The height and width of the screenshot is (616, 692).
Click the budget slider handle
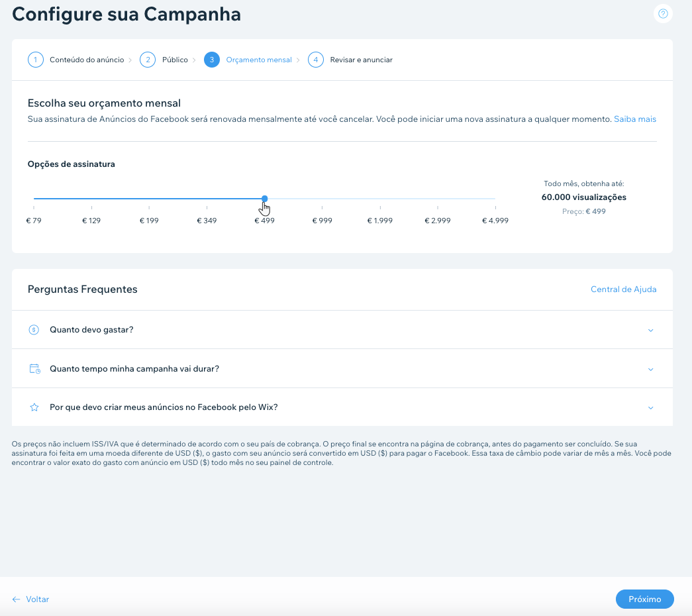coord(264,199)
